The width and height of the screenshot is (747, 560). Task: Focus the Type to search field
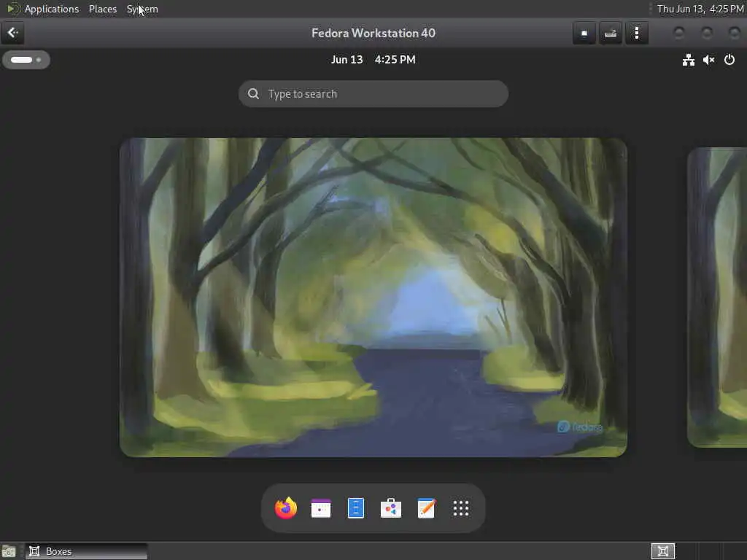tap(373, 94)
